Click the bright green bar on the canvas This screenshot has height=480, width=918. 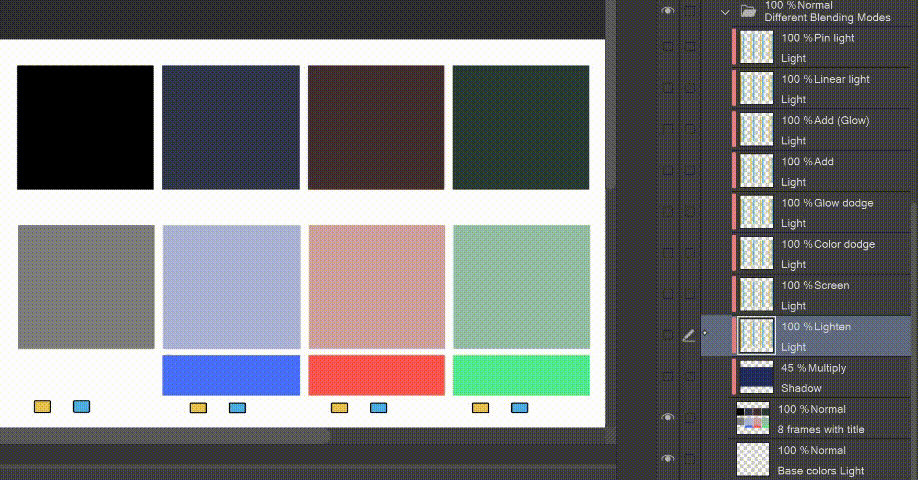coord(522,375)
